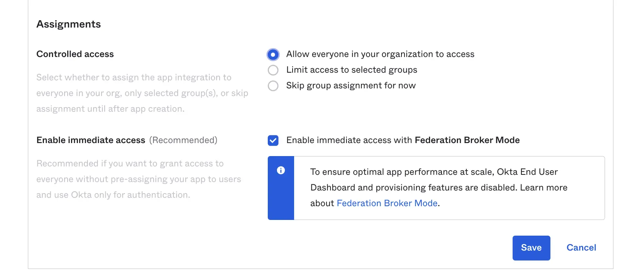
Task: Click the filled radio button indicator
Action: click(273, 55)
